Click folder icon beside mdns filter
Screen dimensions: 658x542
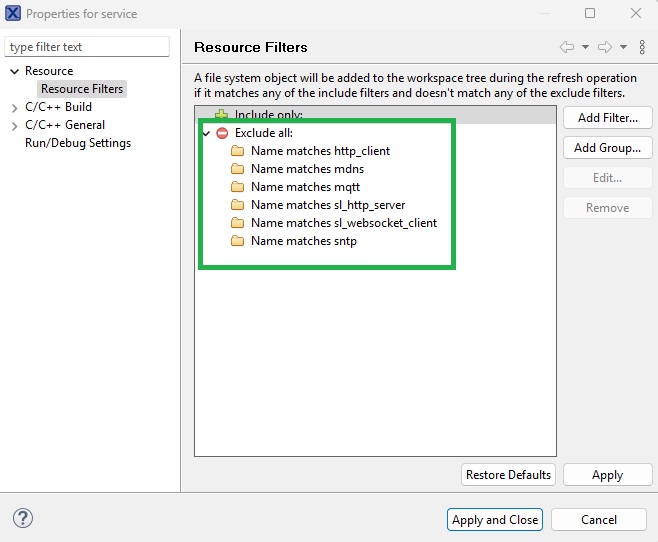pos(238,169)
